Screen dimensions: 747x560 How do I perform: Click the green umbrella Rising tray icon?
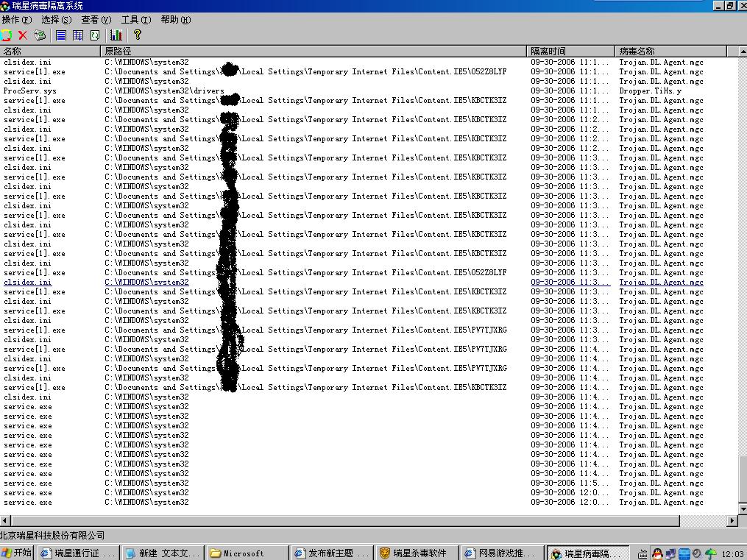[x=711, y=554]
